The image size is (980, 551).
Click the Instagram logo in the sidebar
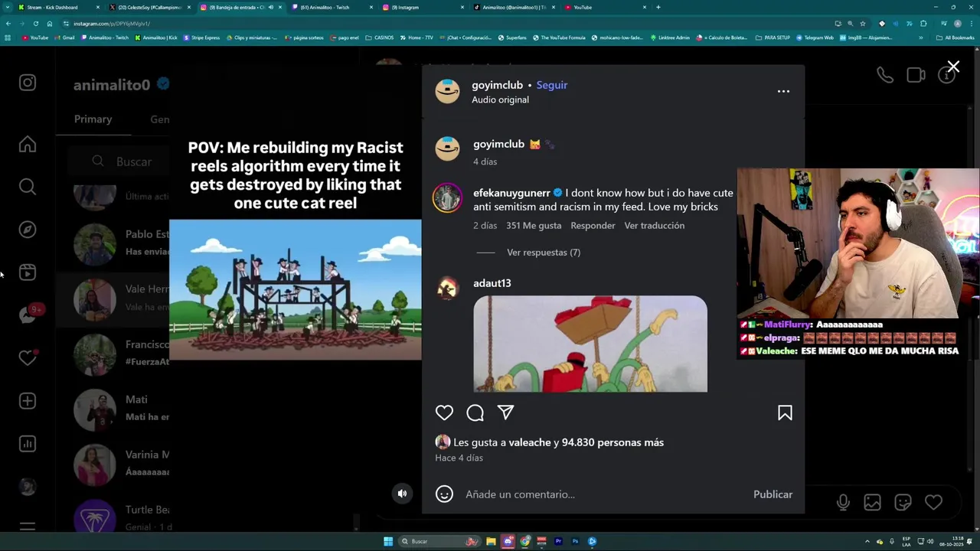[28, 83]
